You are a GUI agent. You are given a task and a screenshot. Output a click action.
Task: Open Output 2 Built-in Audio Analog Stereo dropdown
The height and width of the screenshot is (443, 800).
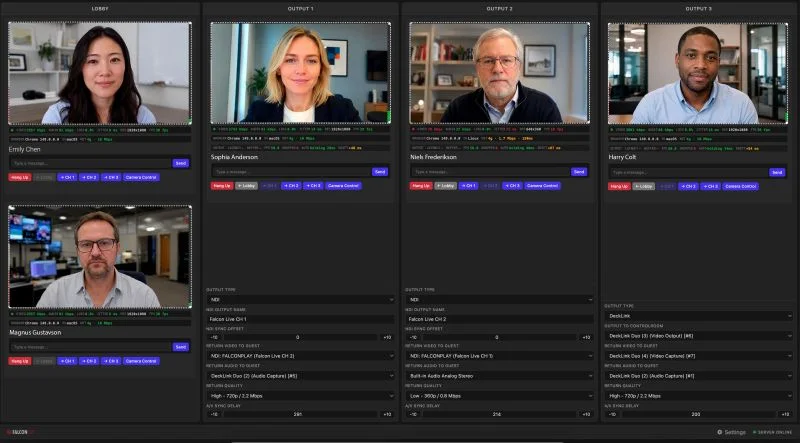click(x=499, y=376)
